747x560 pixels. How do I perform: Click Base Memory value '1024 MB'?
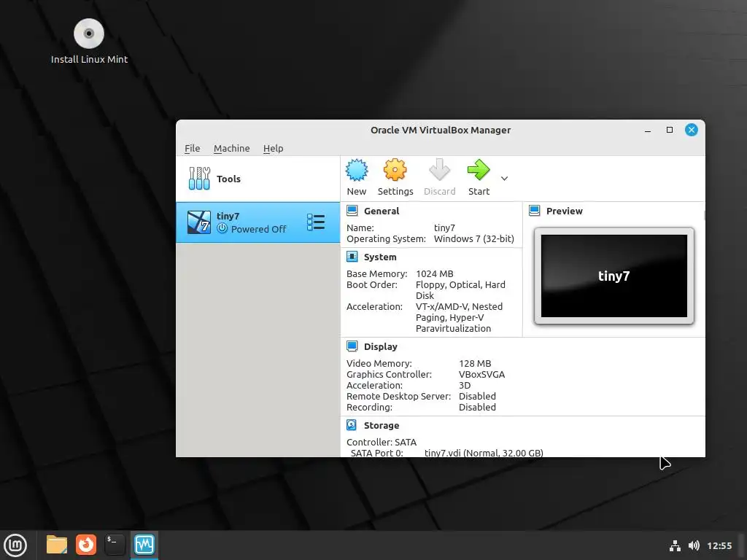point(434,274)
